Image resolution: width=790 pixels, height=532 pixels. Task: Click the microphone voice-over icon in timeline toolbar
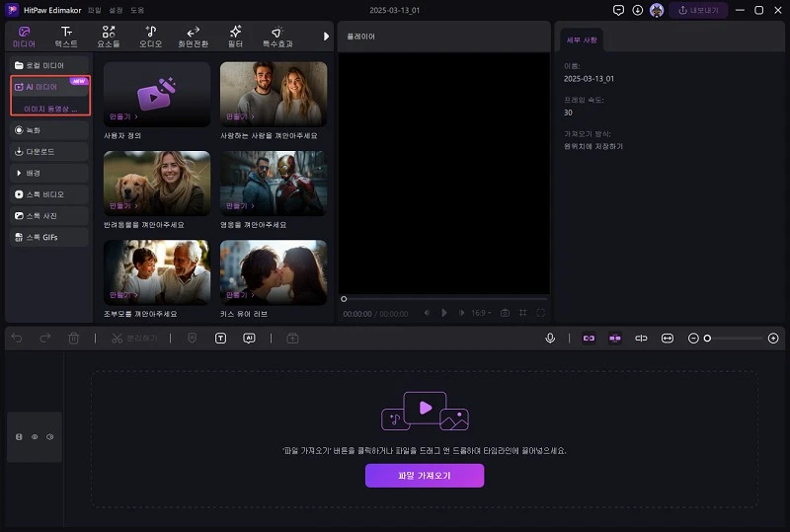pyautogui.click(x=550, y=338)
